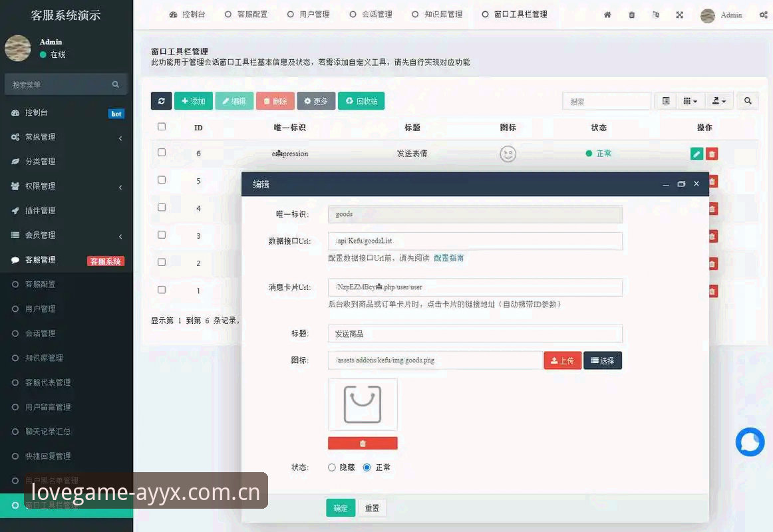Click the smiley icon in row 6
This screenshot has height=532, width=773.
tap(508, 154)
